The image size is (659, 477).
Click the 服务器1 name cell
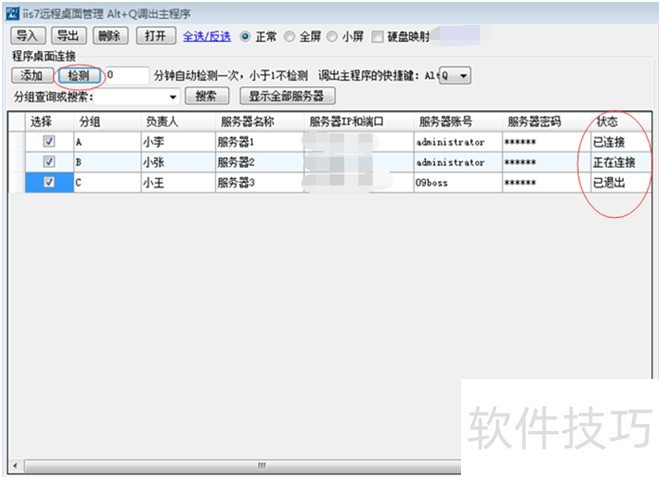259,142
